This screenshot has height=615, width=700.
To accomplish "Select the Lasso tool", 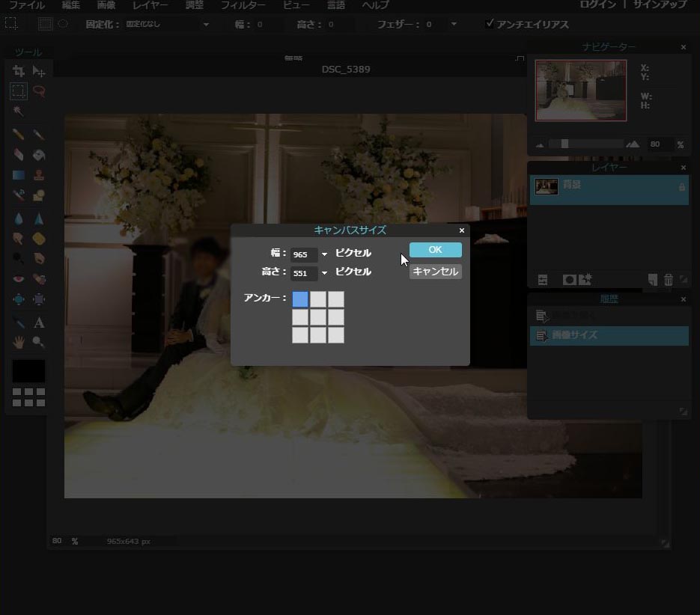I will 39,91.
